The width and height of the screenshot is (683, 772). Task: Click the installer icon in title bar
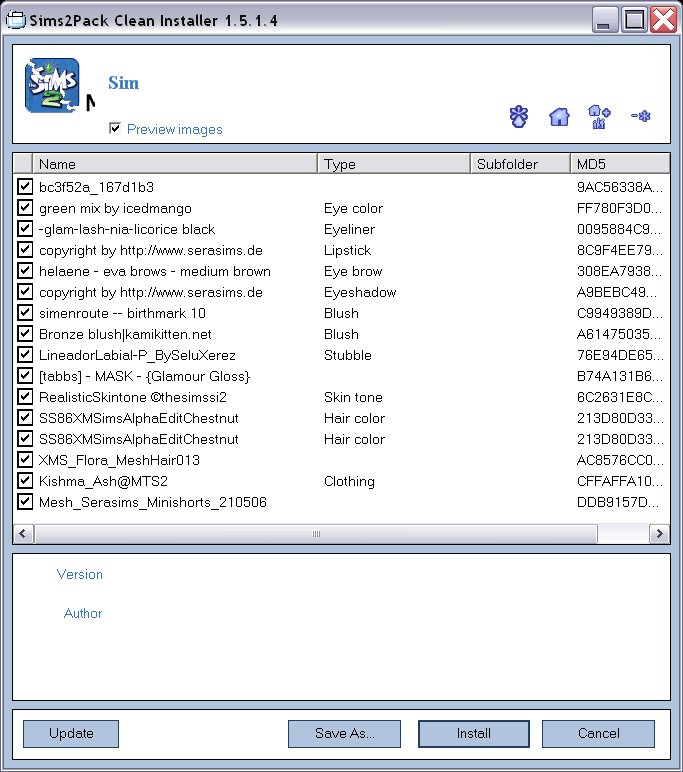(x=16, y=20)
